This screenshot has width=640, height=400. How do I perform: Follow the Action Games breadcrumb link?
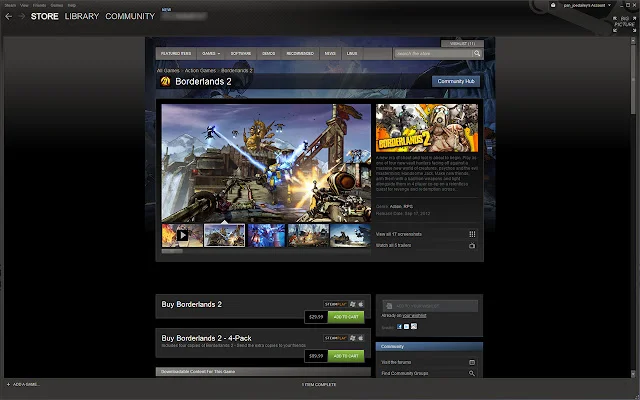[x=200, y=71]
